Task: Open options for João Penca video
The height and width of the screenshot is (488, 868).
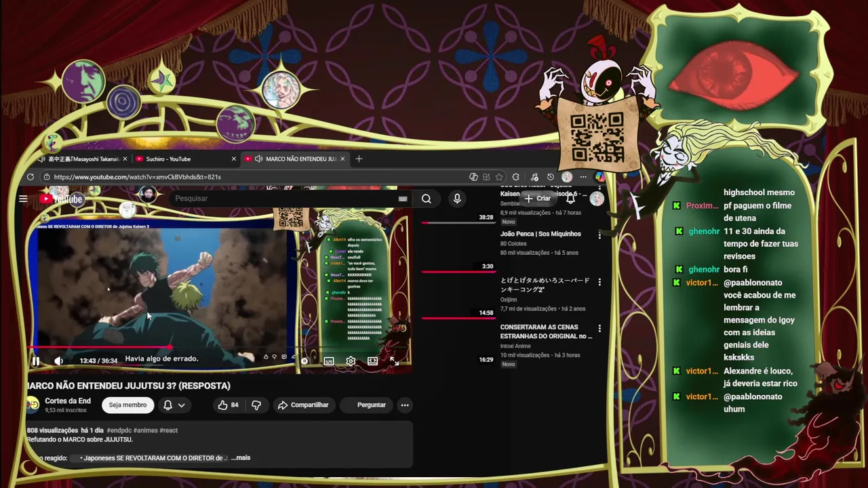Action: (x=599, y=235)
